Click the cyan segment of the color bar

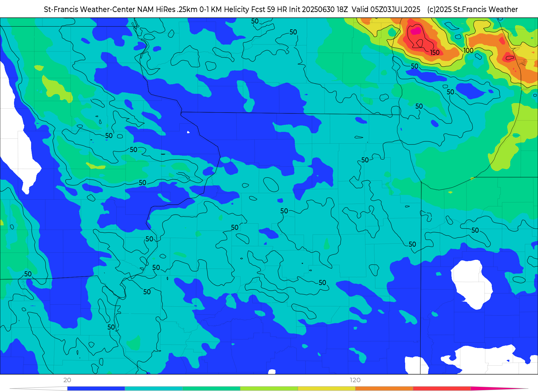pos(154,389)
